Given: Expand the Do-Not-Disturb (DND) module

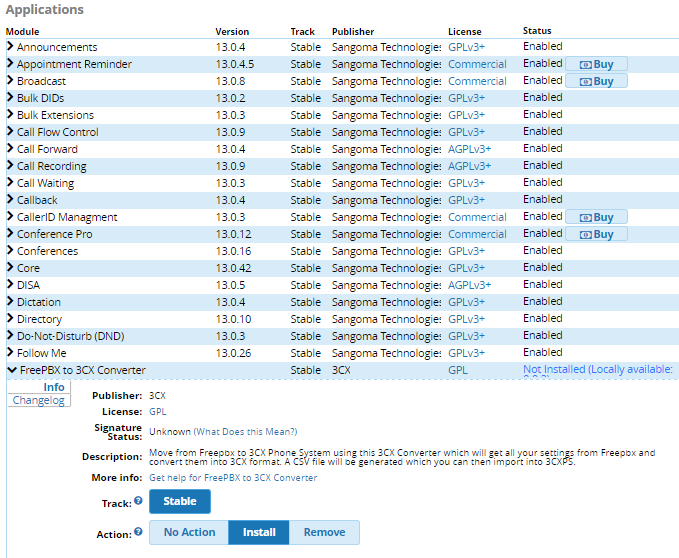Looking at the screenshot, I should [x=10, y=335].
